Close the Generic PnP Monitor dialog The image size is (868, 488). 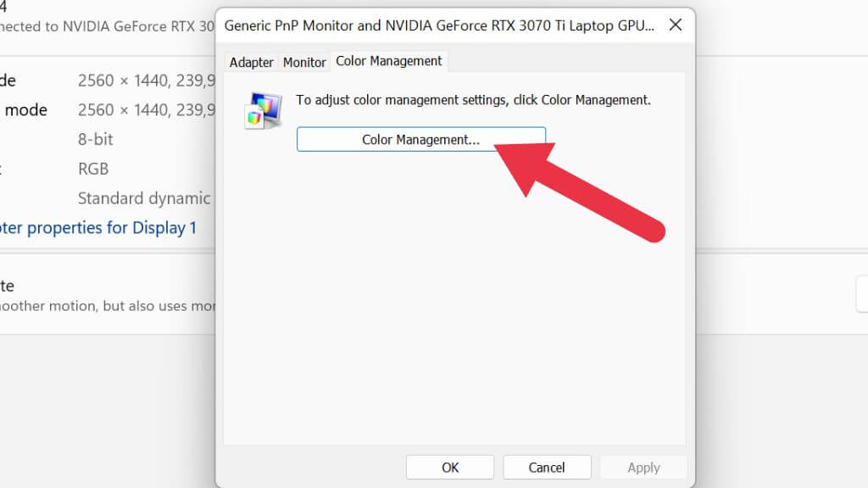pos(675,25)
